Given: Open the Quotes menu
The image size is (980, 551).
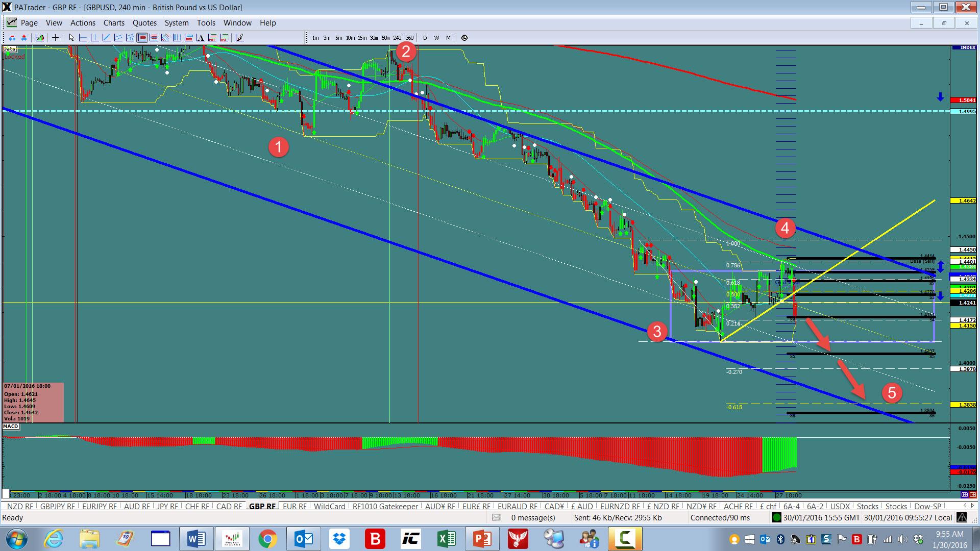Looking at the screenshot, I should click(144, 23).
